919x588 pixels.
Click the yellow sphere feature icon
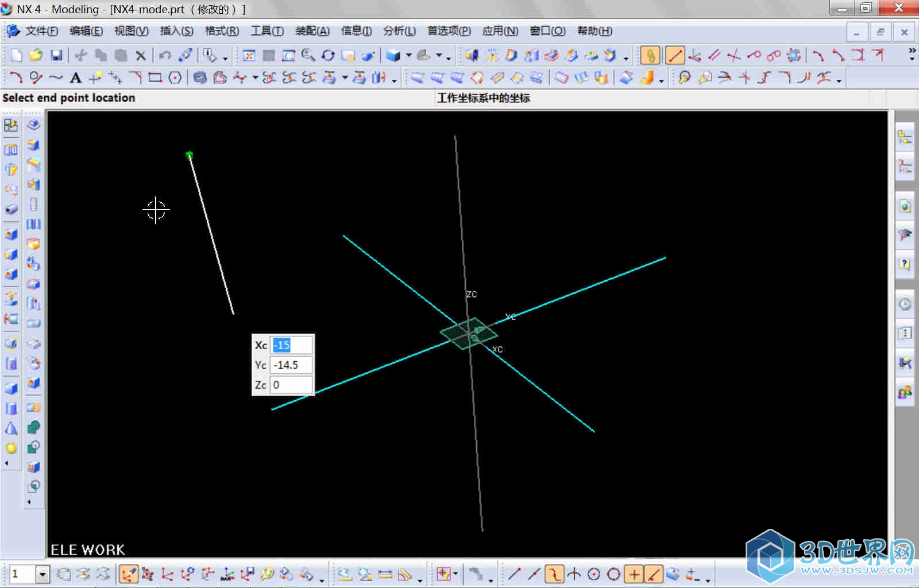tap(11, 448)
